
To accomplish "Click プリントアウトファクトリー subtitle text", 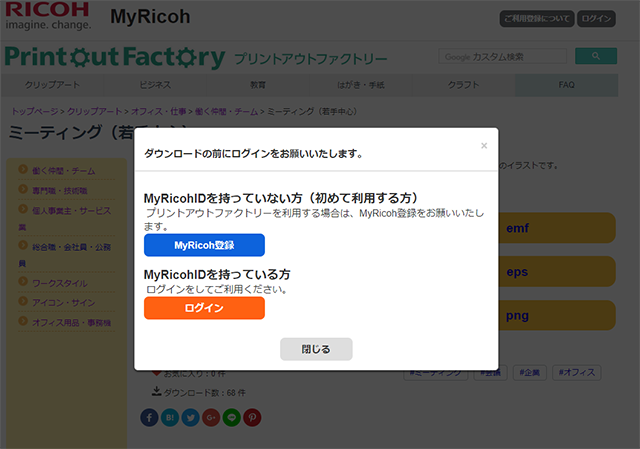I will (x=311, y=59).
